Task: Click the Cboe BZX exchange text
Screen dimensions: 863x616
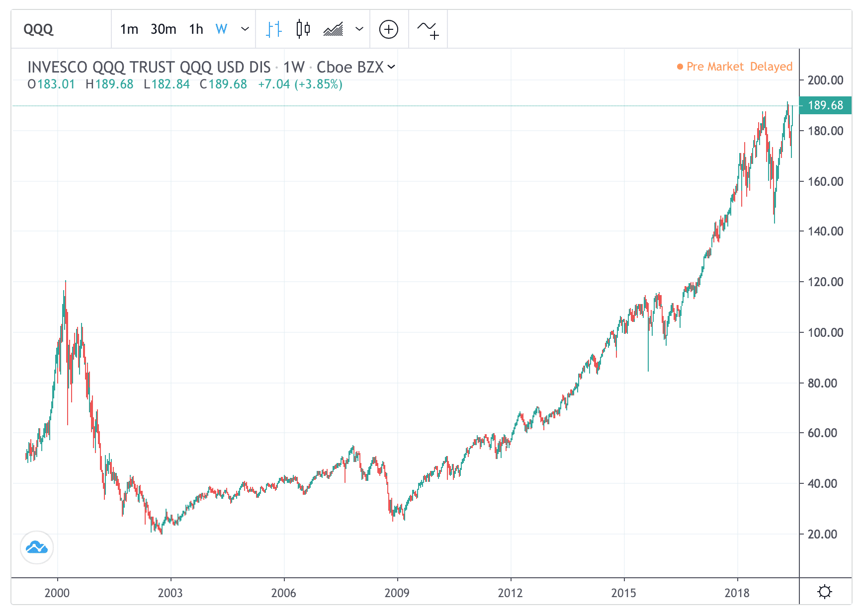Action: tap(350, 67)
